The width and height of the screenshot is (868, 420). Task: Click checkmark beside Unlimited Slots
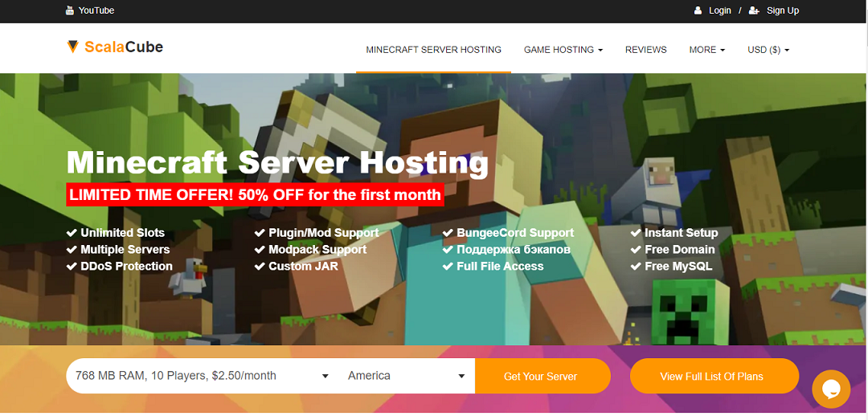[x=72, y=233]
